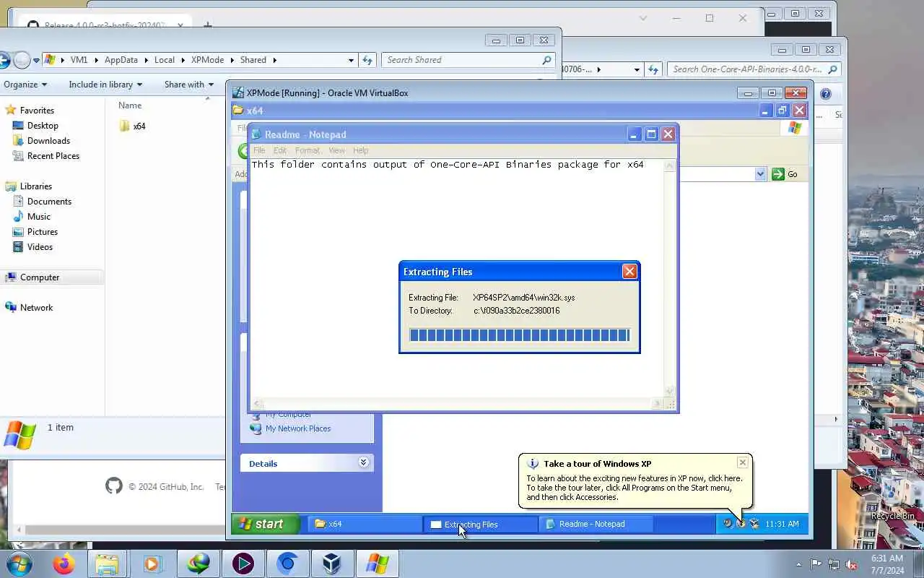This screenshot has height=578, width=924.
Task: Click Name column header
Action: pyautogui.click(x=130, y=105)
